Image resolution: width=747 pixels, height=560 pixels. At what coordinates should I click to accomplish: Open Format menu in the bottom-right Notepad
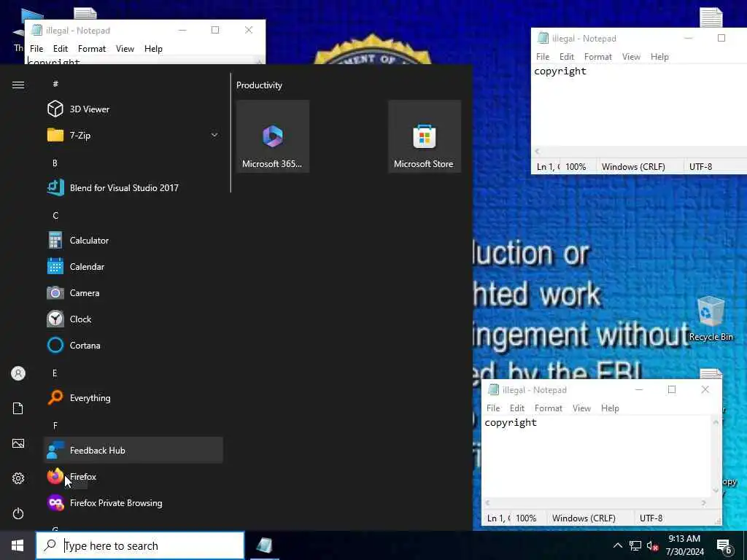(549, 408)
